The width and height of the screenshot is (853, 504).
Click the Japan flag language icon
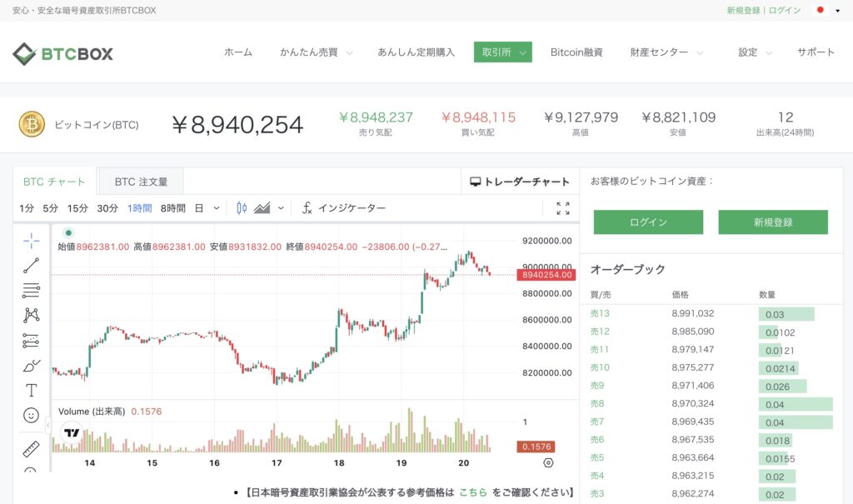821,10
